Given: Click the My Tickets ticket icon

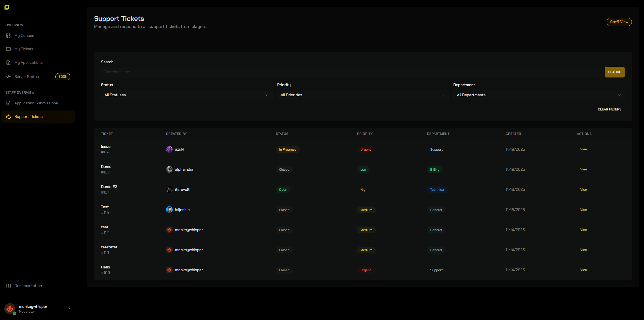Looking at the screenshot, I should point(8,49).
